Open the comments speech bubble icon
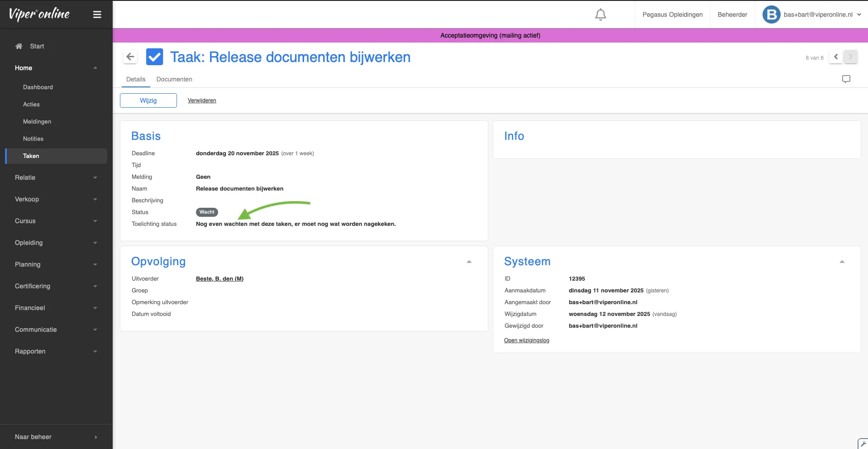Screen dimensions: 868x449 (x=846, y=79)
